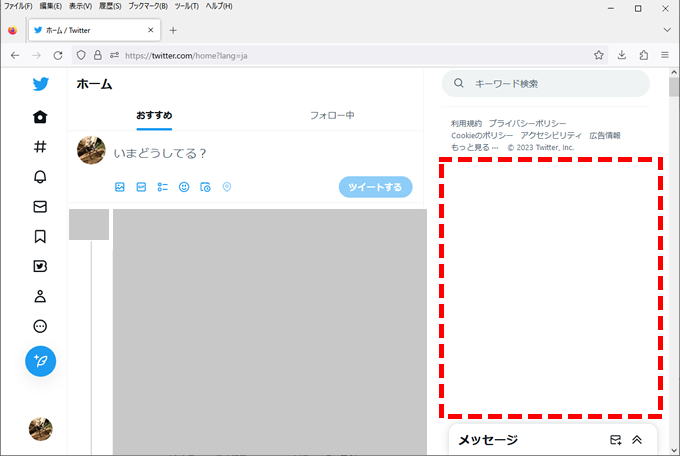Select the ホーム / Twitter browser tab
Screen dimensions: 680x456
click(x=95, y=30)
